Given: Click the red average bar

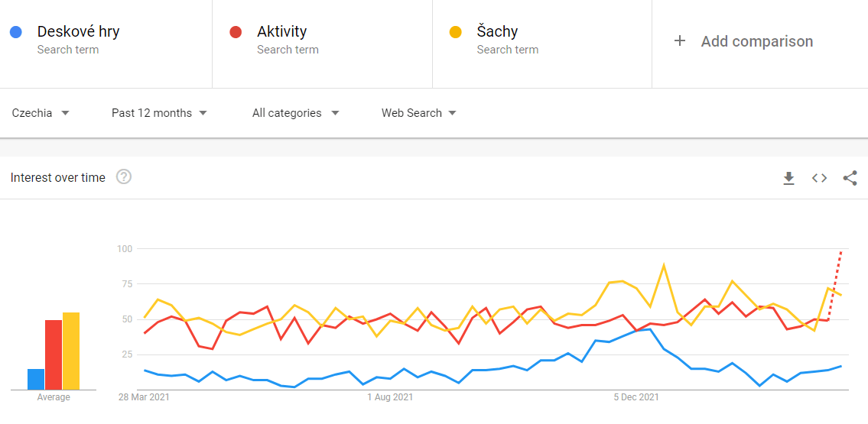Looking at the screenshot, I should (54, 355).
